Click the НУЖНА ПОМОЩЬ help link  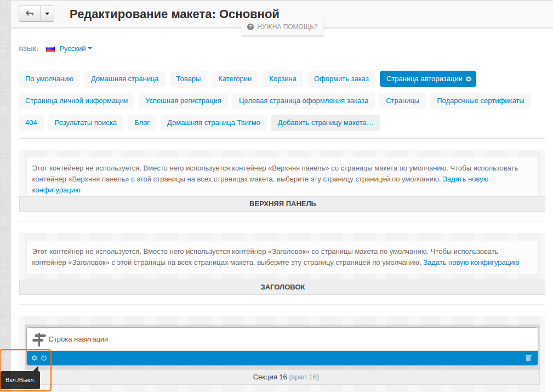(x=287, y=26)
